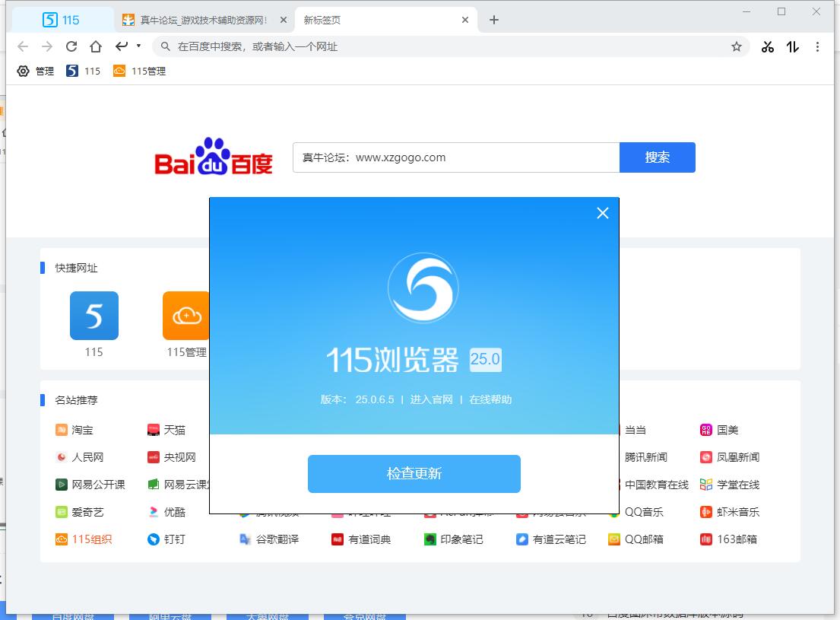This screenshot has height=620, width=840.
Task: Open 进入官网 link in about dialog
Action: tap(431, 399)
